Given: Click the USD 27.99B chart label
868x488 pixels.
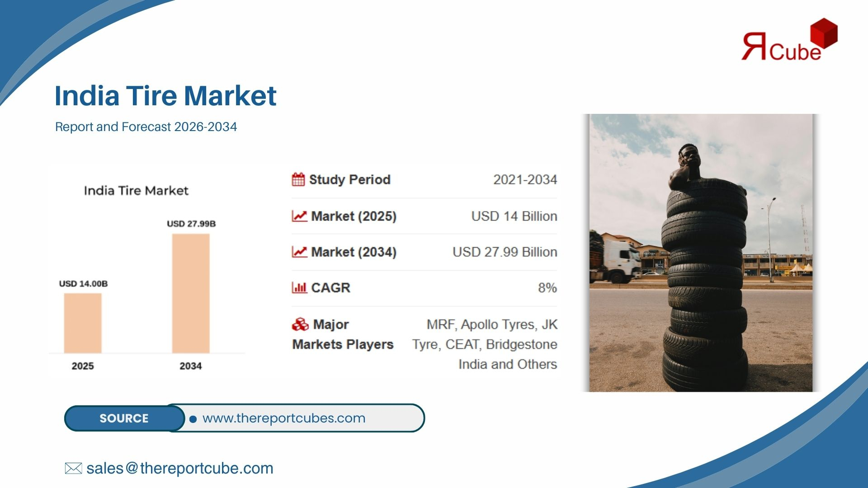Looking at the screenshot, I should click(x=191, y=224).
